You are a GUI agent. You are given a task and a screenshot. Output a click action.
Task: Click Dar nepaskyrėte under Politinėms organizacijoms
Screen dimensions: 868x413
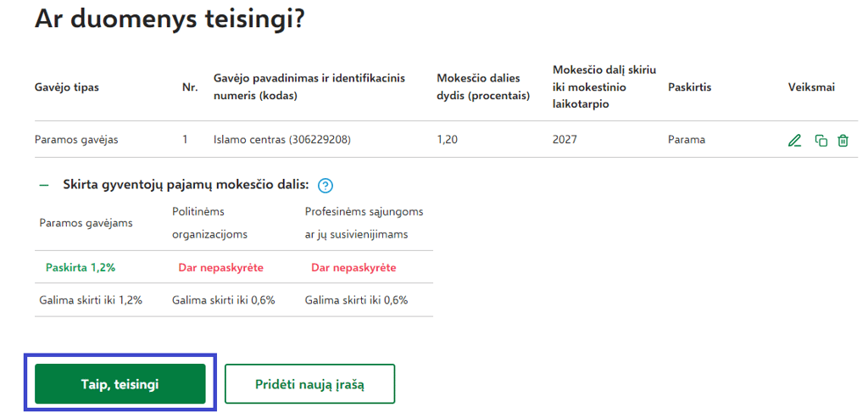click(221, 268)
